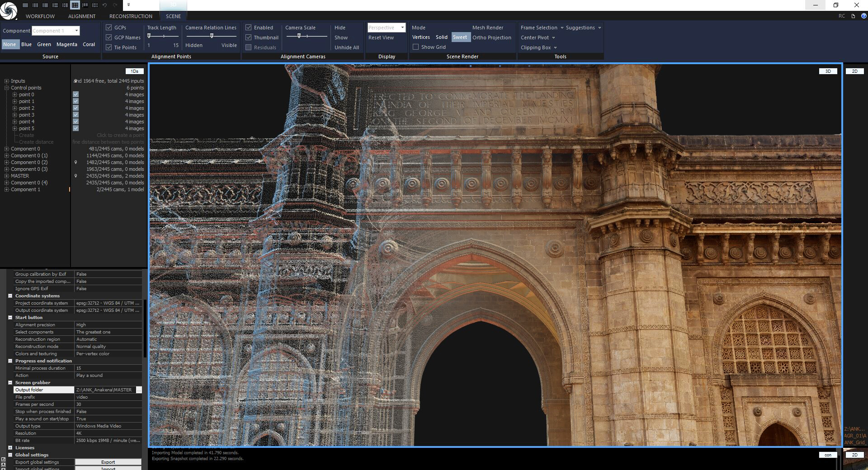Click Hide under Alignment Cameras
The image size is (868, 470).
click(340, 28)
